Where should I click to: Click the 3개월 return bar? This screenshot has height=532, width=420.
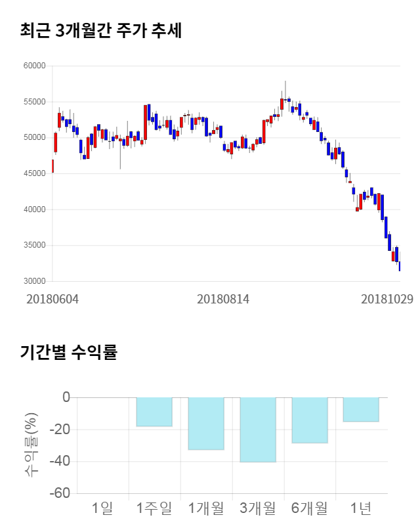258,430
